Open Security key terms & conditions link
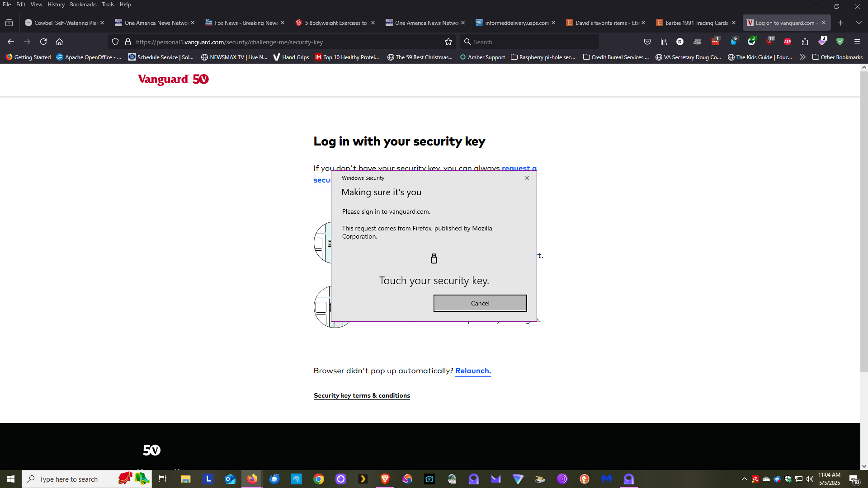Screen dimensions: 868x488 [x=362, y=395]
